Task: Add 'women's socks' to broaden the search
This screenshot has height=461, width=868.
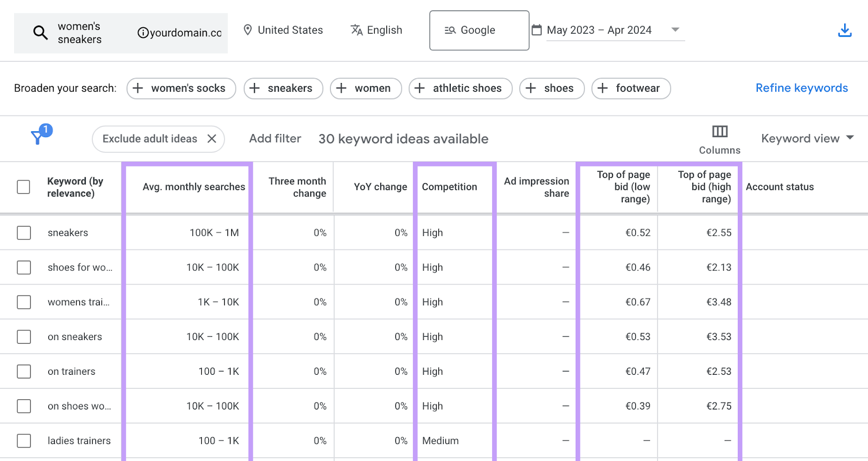Action: point(181,88)
